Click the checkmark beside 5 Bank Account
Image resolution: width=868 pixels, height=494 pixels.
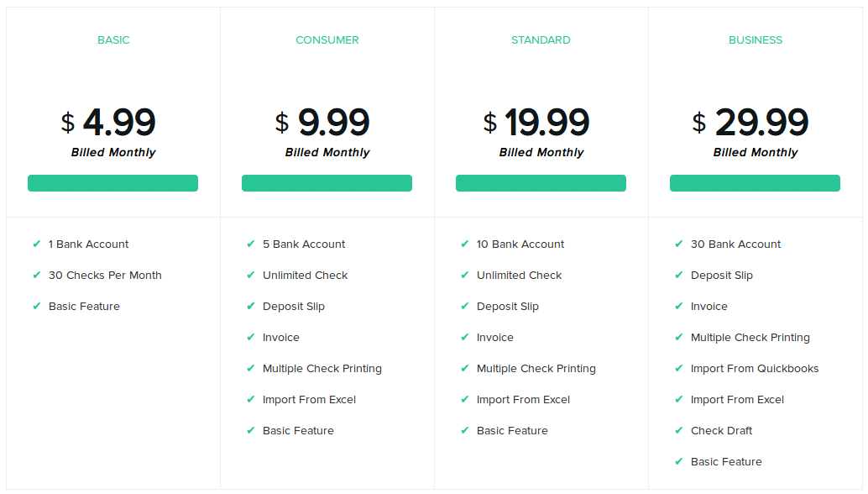coord(251,244)
